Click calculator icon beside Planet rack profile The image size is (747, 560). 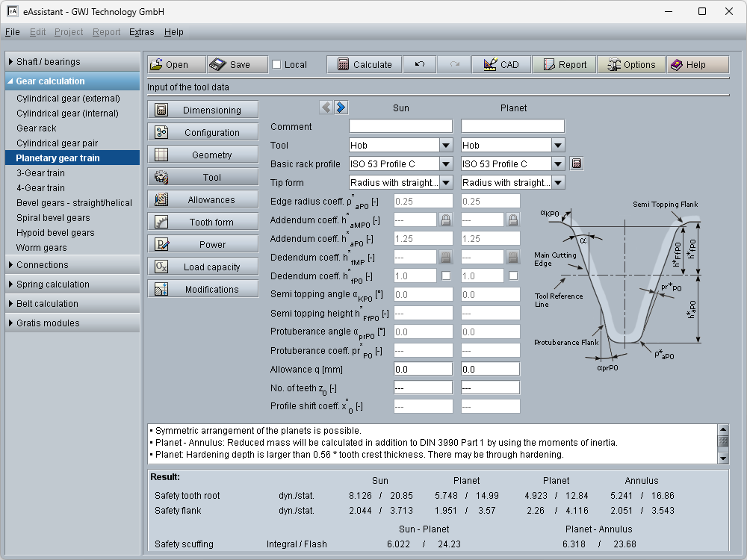pos(577,164)
